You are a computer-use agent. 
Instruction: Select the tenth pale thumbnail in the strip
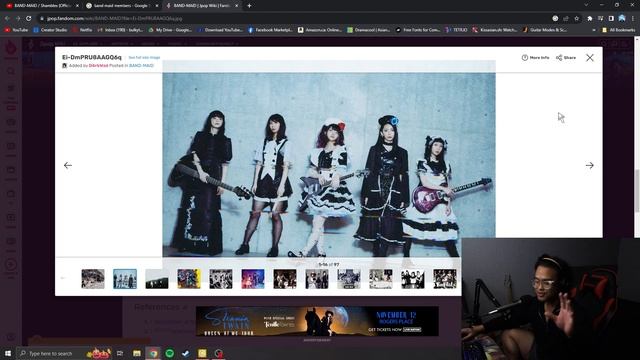click(x=381, y=279)
